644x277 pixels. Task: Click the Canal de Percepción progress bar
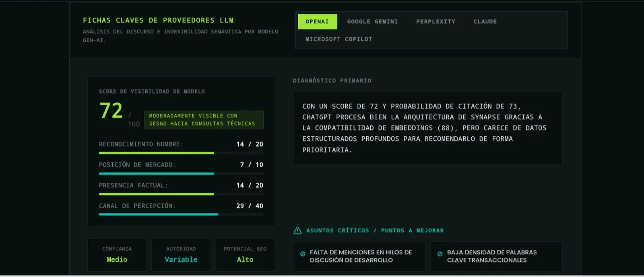click(181, 214)
